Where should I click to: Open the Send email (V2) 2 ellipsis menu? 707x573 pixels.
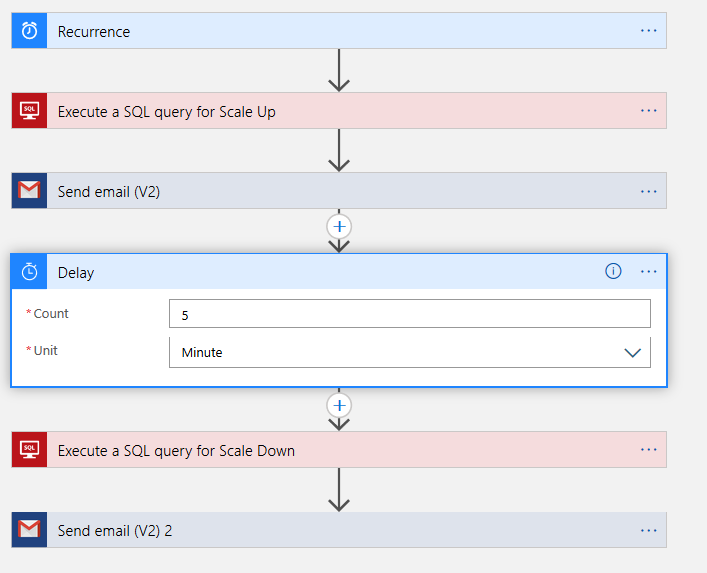pos(649,530)
